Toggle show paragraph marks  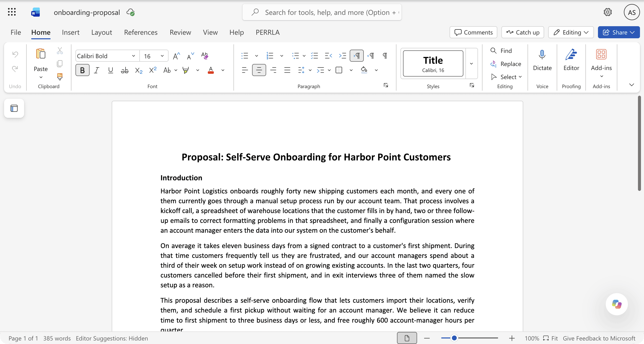click(x=385, y=56)
